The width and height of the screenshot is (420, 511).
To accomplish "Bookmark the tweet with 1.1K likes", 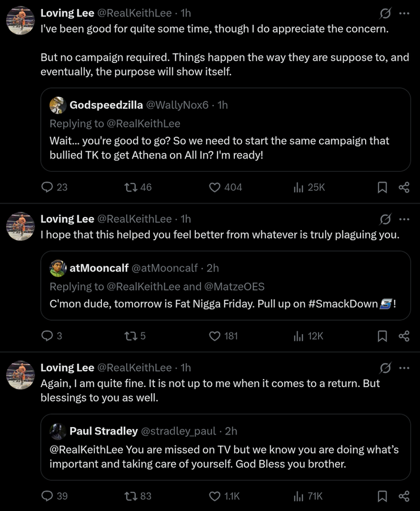I will tap(382, 496).
